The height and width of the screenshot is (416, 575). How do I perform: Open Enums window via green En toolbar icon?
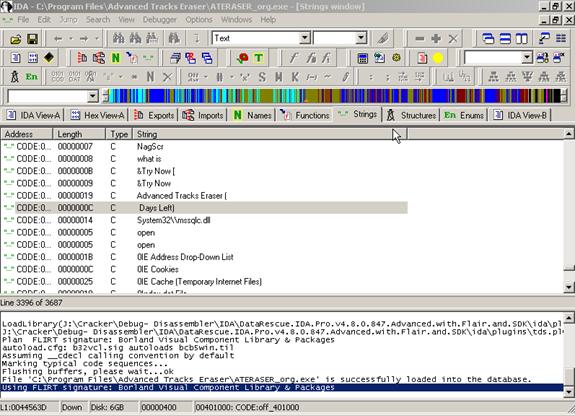pyautogui.click(x=32, y=77)
